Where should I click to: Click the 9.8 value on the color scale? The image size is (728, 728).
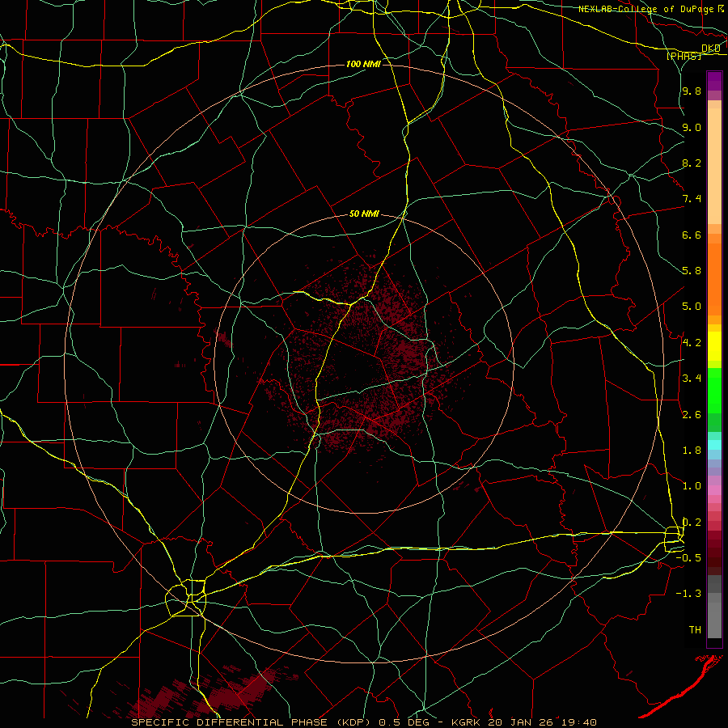(x=692, y=91)
